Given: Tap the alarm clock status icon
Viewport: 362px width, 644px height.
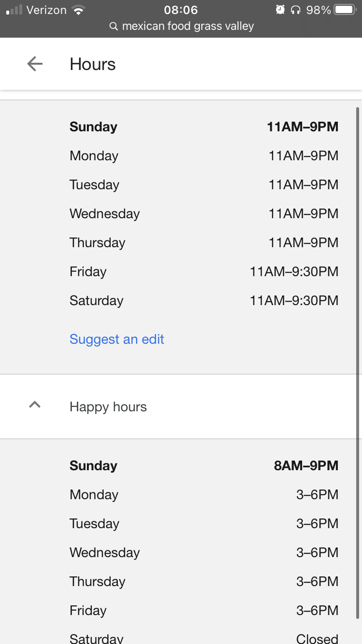Looking at the screenshot, I should (280, 10).
